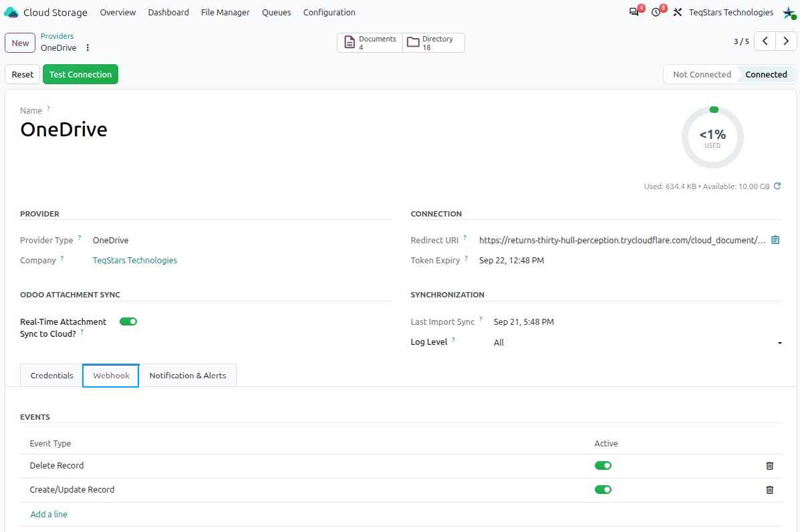
Task: Switch to the Webhook tab
Action: 111,376
